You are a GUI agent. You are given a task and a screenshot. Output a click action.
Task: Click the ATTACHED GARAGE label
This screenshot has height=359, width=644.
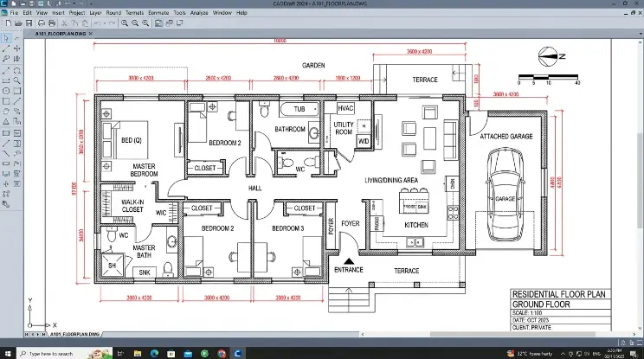(x=506, y=136)
